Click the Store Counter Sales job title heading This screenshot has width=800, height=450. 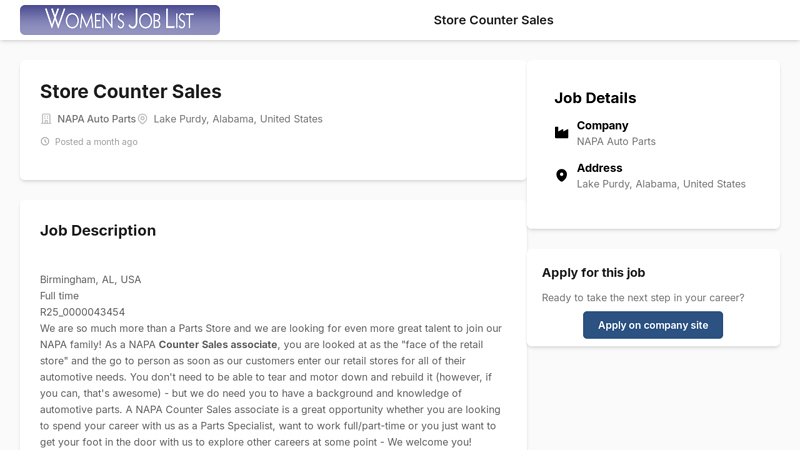pyautogui.click(x=130, y=91)
